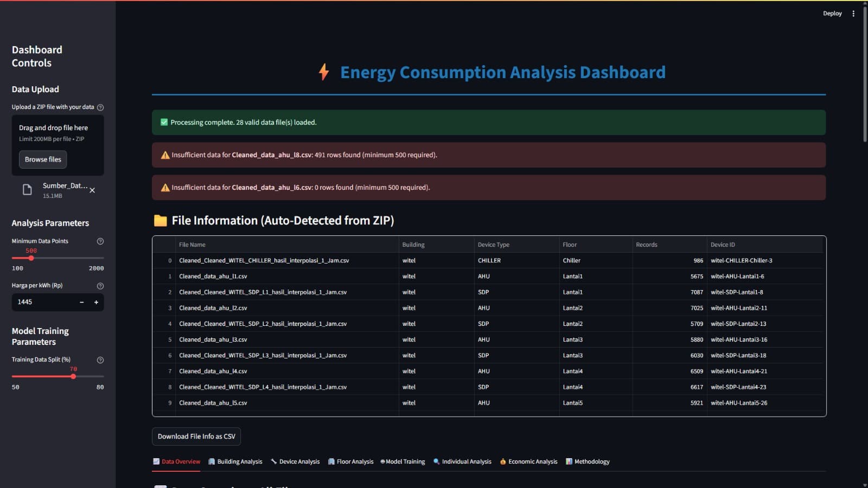The height and width of the screenshot is (488, 868).
Task: Click device ID witel-AHU-Lantai4-21
Action: click(x=765, y=371)
